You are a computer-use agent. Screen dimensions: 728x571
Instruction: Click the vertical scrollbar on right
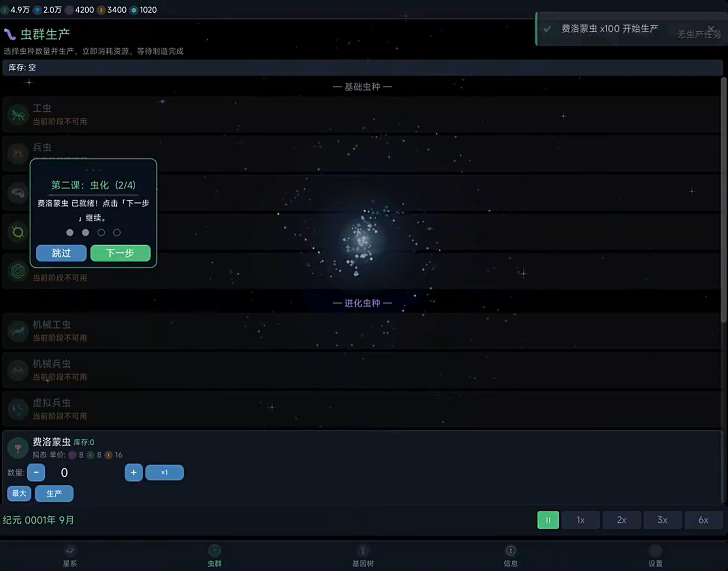(724, 200)
